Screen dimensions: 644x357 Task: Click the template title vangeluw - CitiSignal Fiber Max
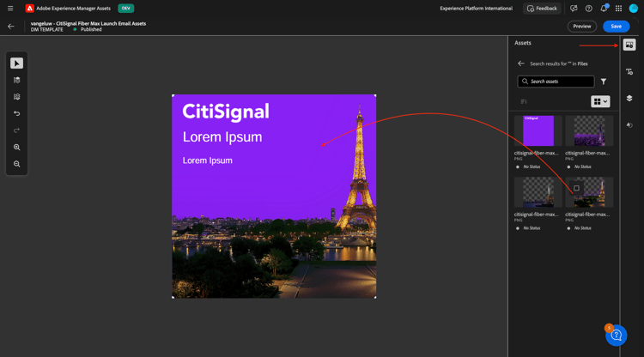(x=88, y=23)
